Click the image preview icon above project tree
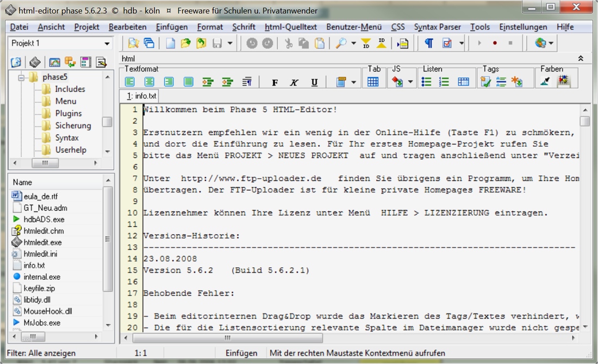This screenshot has width=598, height=364. pos(54,62)
